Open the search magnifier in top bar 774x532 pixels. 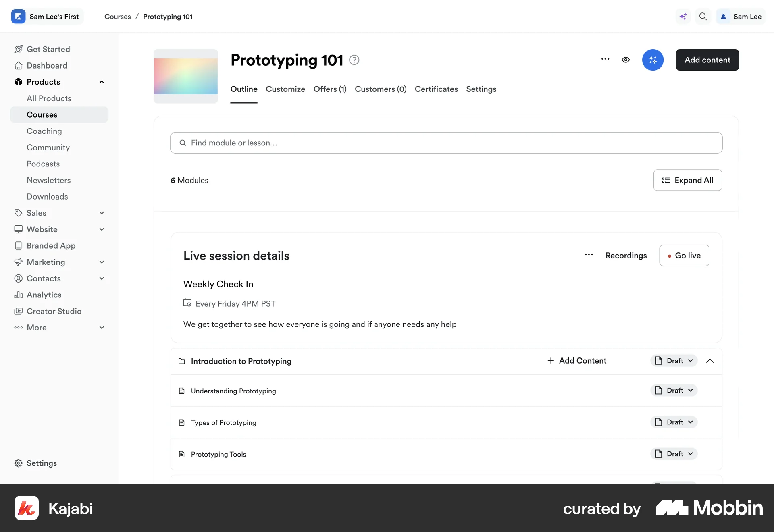pos(703,17)
